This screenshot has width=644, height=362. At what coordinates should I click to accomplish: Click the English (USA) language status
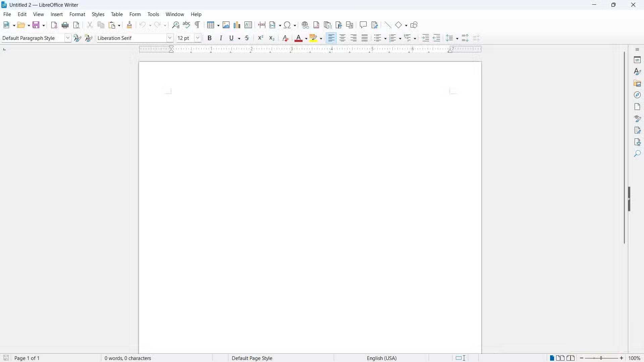pos(382,358)
